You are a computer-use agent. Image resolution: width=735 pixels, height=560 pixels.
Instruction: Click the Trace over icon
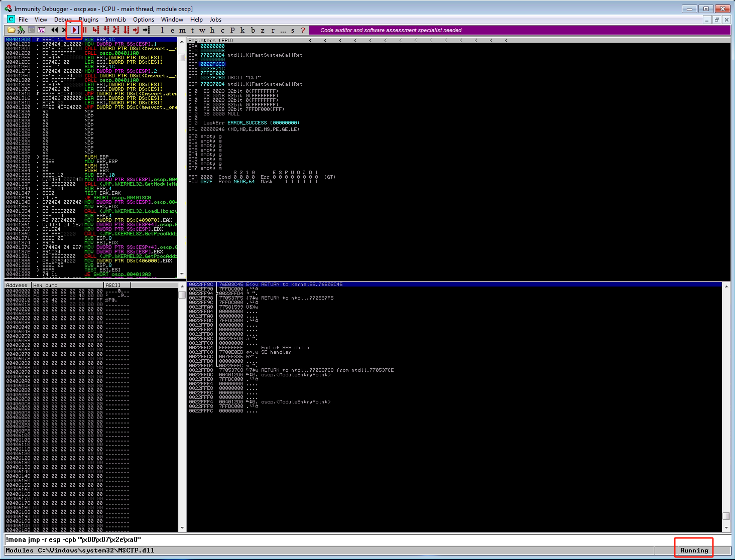click(126, 30)
